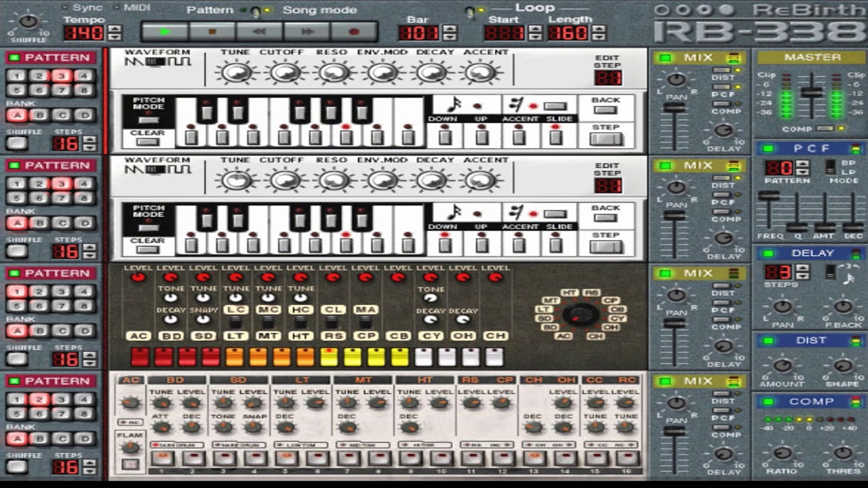Click the top synth Reso knob
The width and height of the screenshot is (868, 488).
[333, 73]
